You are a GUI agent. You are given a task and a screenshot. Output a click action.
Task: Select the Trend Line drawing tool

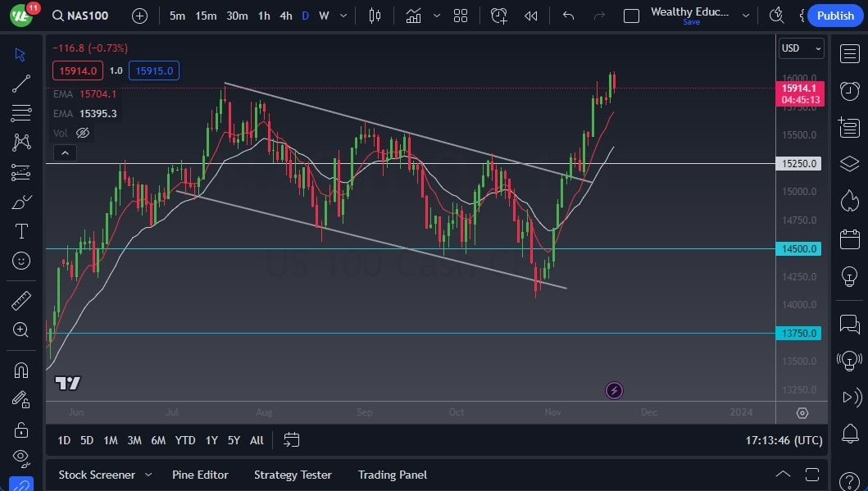[20, 83]
